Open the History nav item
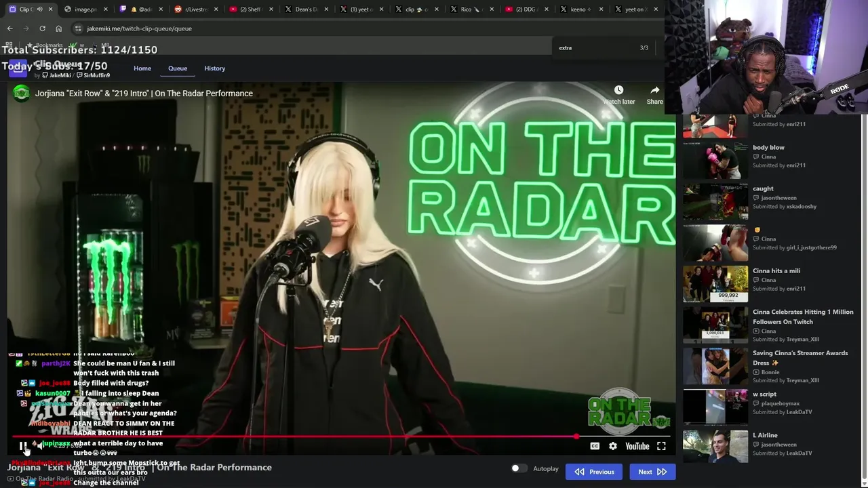The image size is (868, 488). coord(215,68)
